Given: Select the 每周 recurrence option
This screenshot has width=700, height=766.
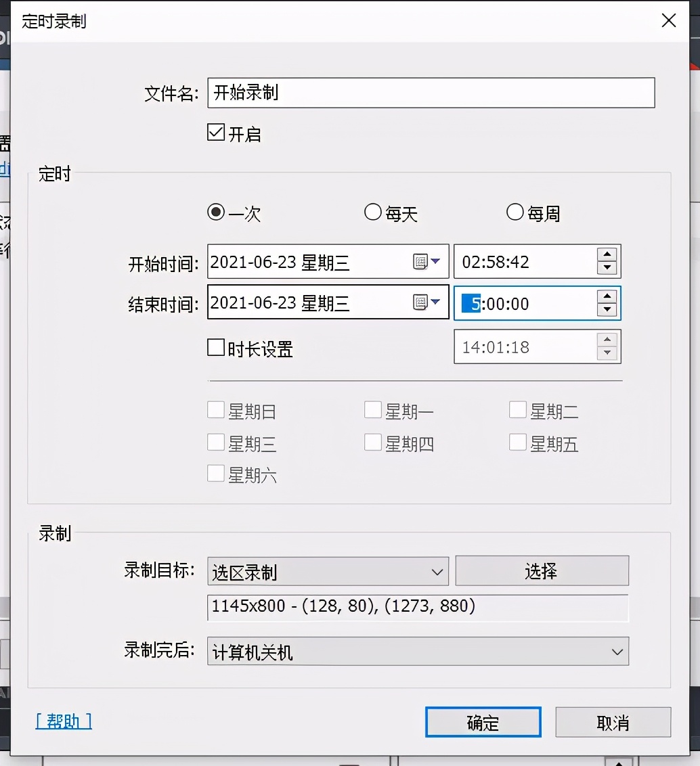Looking at the screenshot, I should 515,212.
